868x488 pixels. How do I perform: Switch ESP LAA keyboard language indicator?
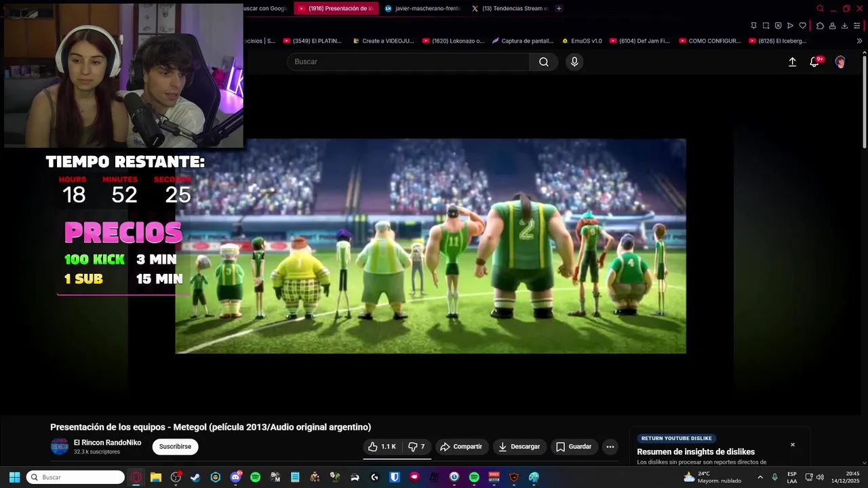click(x=792, y=477)
